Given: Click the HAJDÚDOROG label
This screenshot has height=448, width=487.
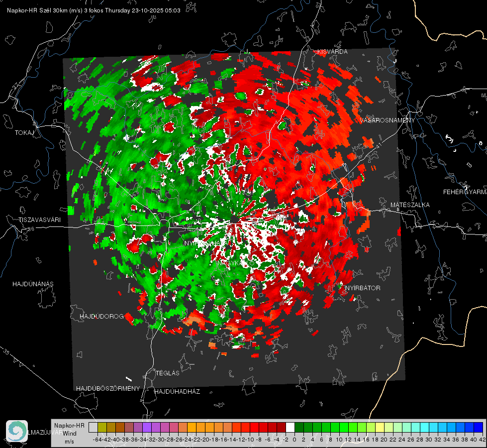Looking at the screenshot, I should coord(101,316).
